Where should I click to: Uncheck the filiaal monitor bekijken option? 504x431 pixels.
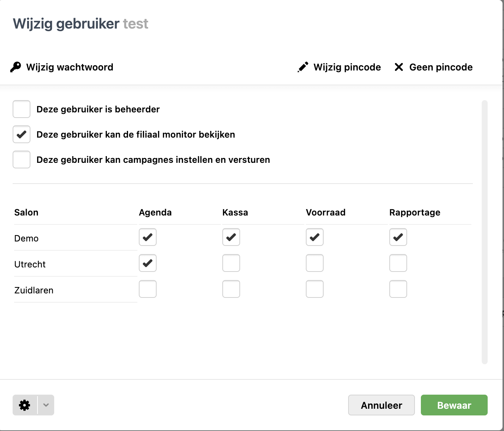[22, 134]
